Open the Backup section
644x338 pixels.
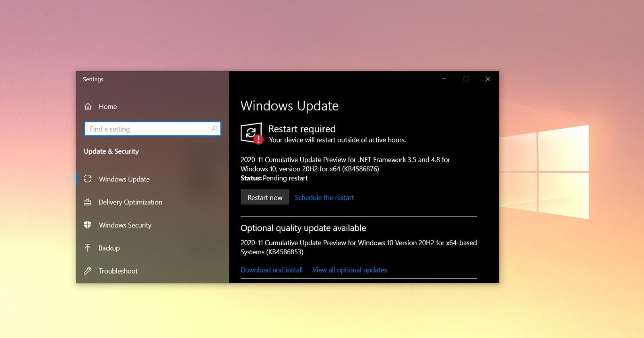(109, 248)
